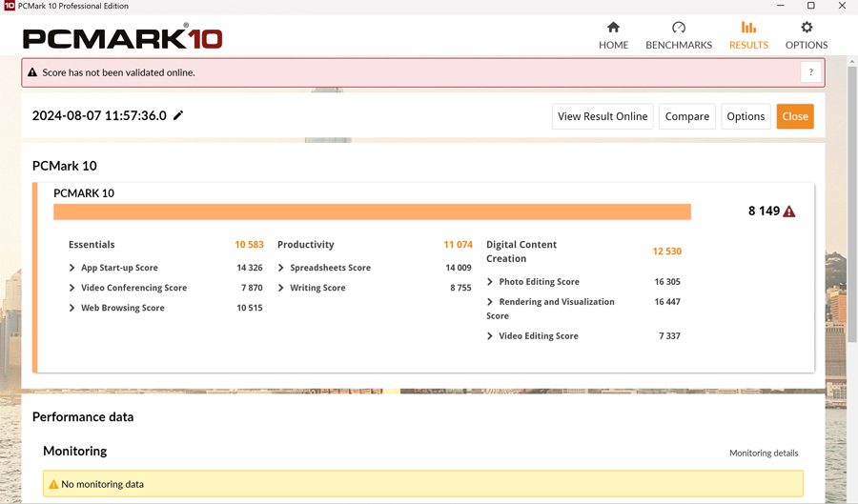
Task: Click the warning icon in validation banner
Action: point(32,72)
